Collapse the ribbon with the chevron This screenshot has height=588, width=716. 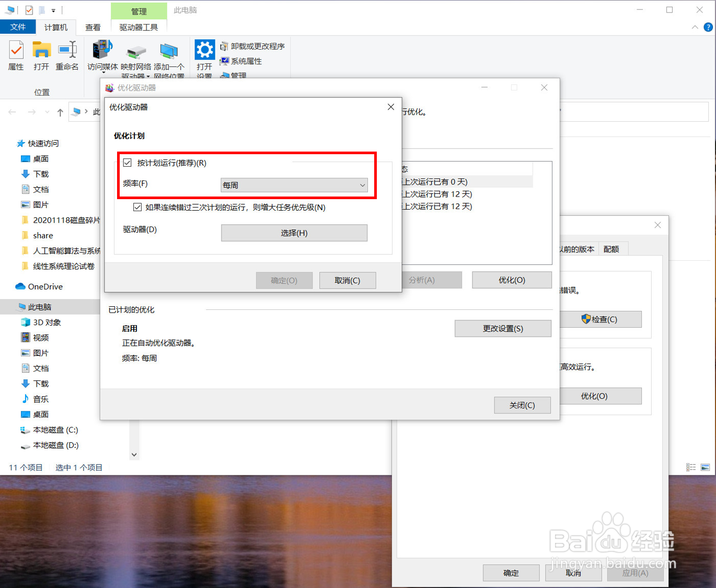tap(695, 27)
